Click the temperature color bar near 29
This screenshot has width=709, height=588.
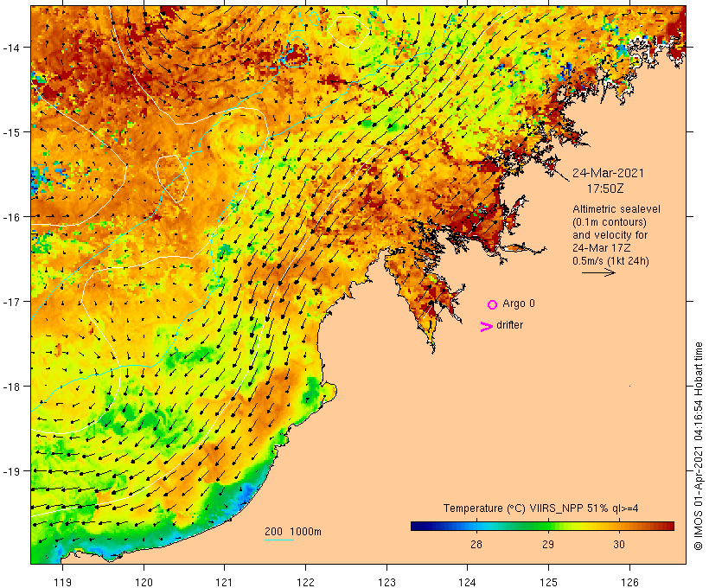pyautogui.click(x=548, y=526)
